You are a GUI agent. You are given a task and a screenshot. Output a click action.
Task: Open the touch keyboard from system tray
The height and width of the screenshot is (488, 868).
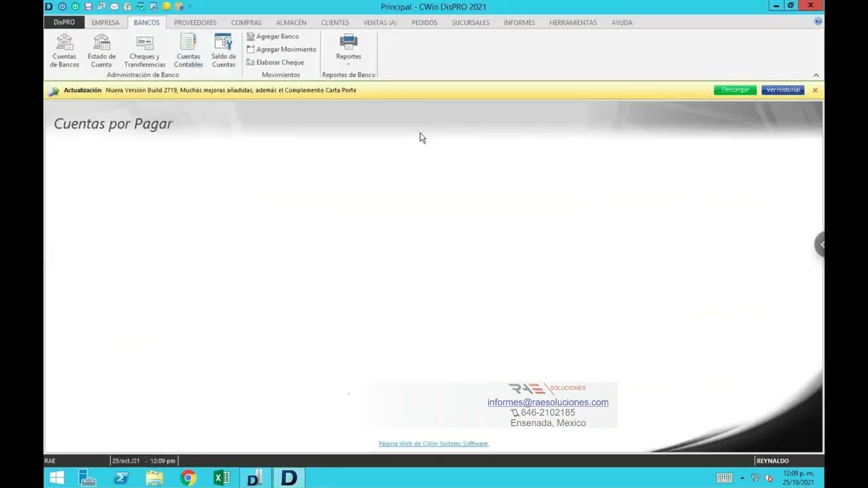[724, 478]
